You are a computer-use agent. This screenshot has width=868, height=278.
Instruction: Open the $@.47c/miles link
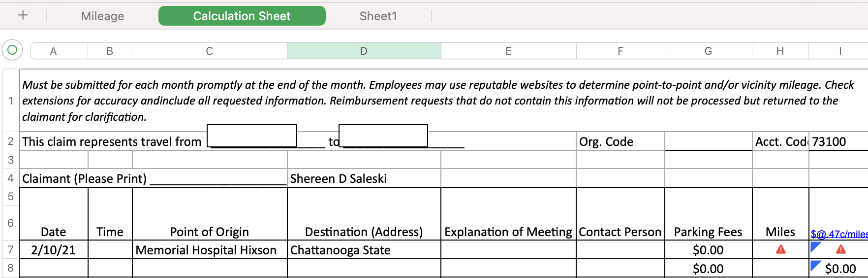pos(838,234)
